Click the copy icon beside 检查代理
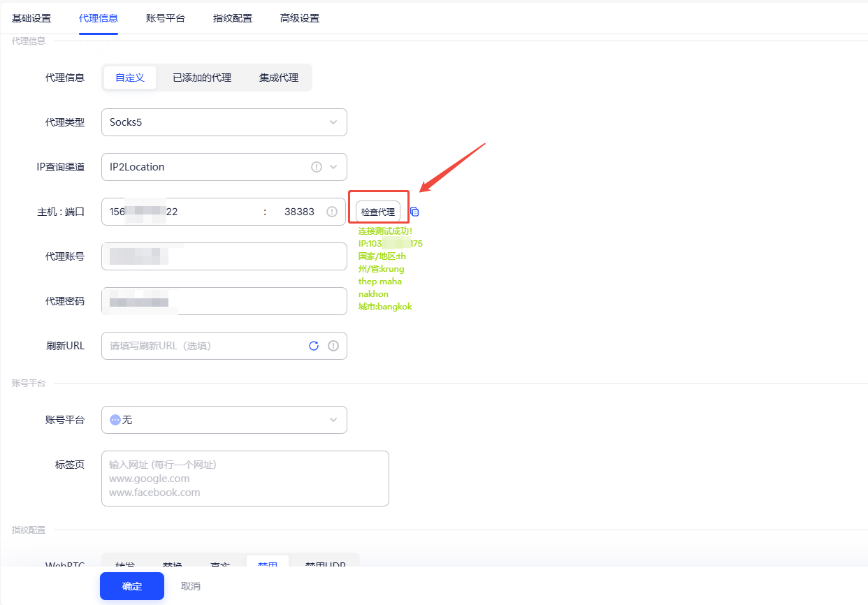The width and height of the screenshot is (868, 605). click(x=414, y=212)
